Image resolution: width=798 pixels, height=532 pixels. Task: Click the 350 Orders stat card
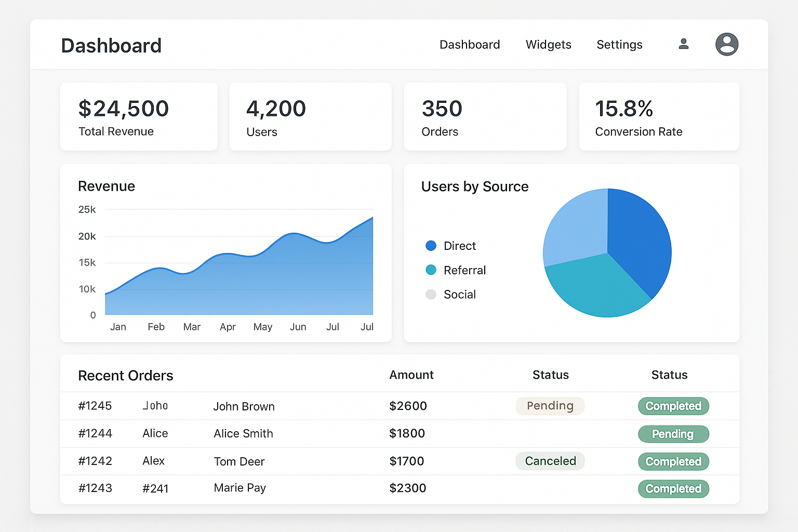point(485,117)
